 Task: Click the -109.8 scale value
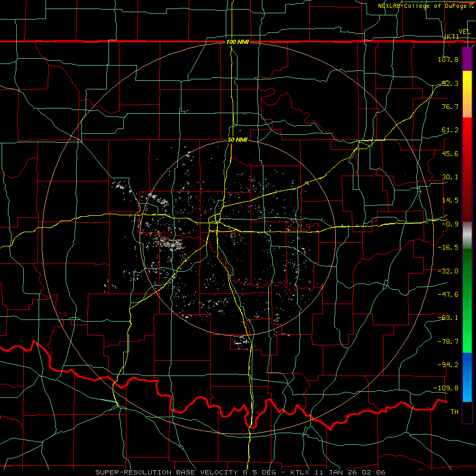(446, 388)
